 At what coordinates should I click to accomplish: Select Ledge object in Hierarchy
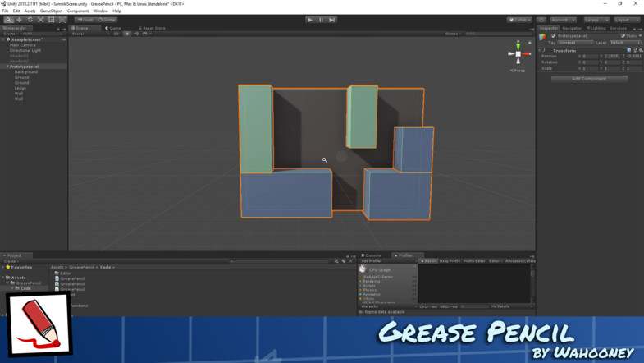click(x=21, y=88)
